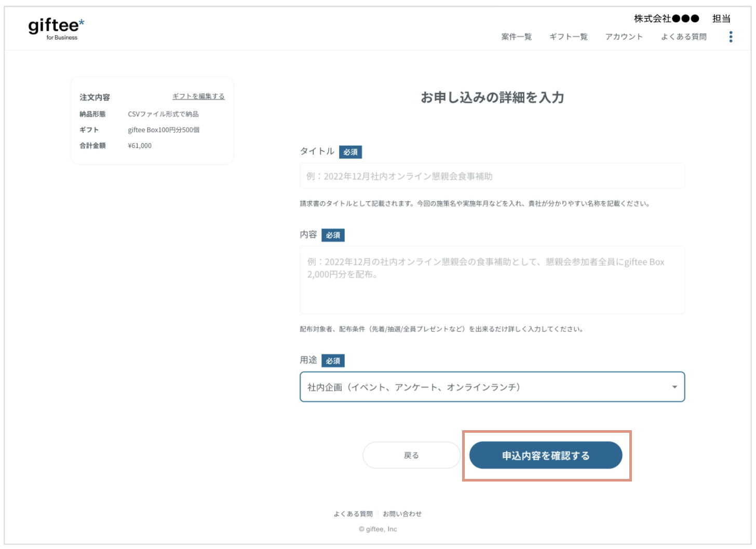The image size is (756, 549).
Task: Click into the 内容 text area
Action: (x=492, y=280)
